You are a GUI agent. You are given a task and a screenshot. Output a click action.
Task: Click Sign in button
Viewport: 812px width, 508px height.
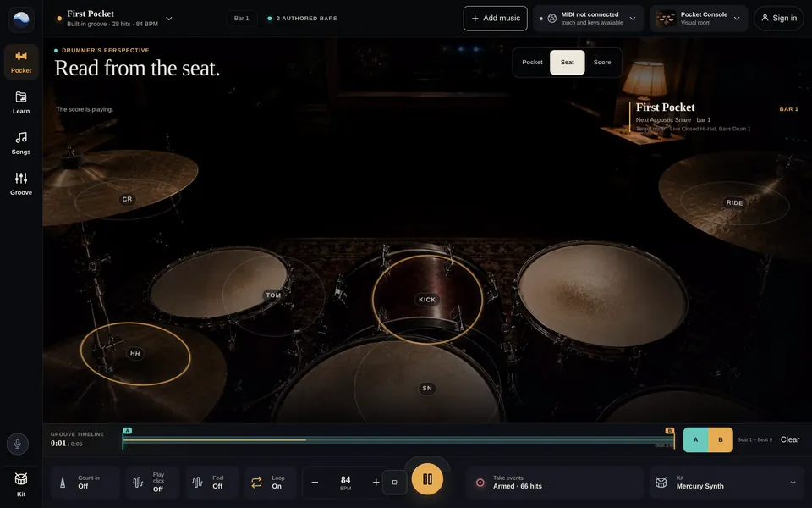779,19
